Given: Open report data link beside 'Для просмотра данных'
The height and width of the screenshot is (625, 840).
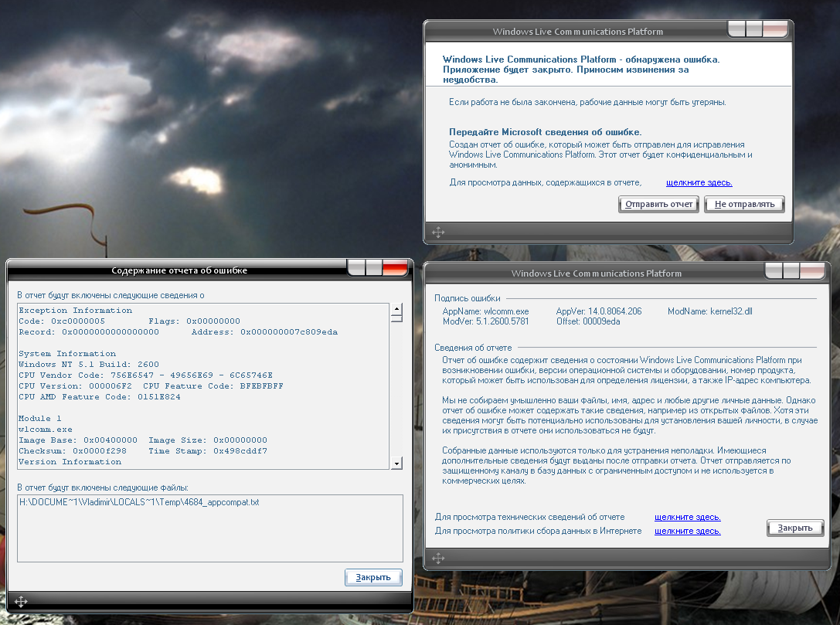Looking at the screenshot, I should 699,182.
